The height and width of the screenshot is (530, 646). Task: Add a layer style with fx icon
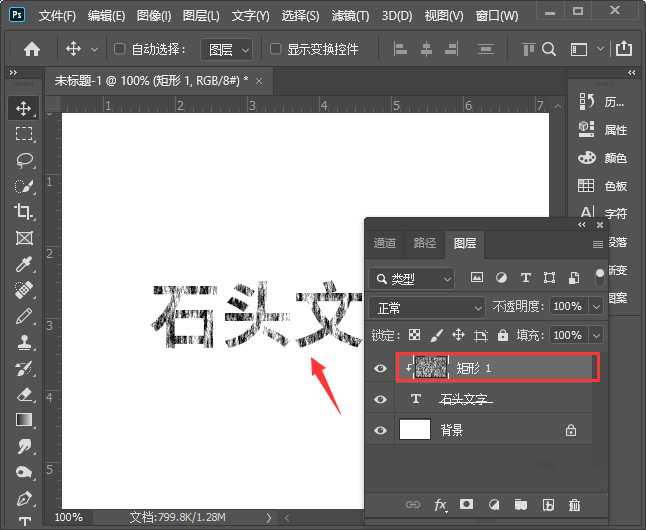tap(440, 506)
